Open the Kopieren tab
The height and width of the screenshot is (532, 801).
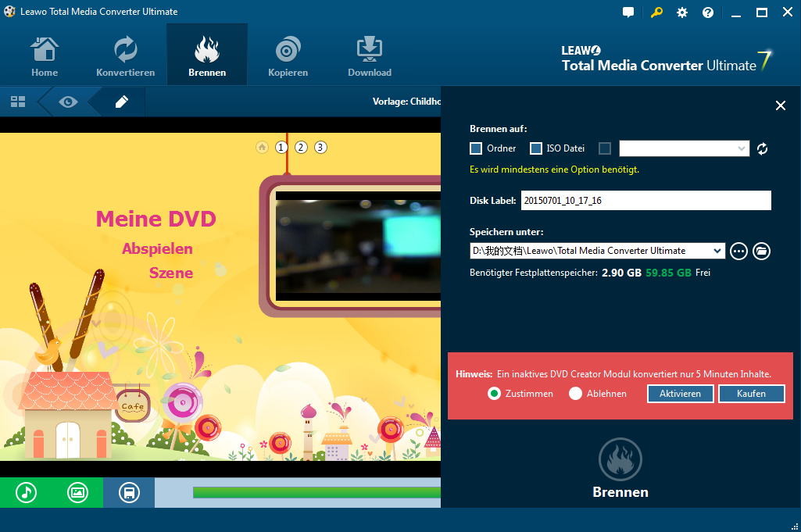[288, 56]
